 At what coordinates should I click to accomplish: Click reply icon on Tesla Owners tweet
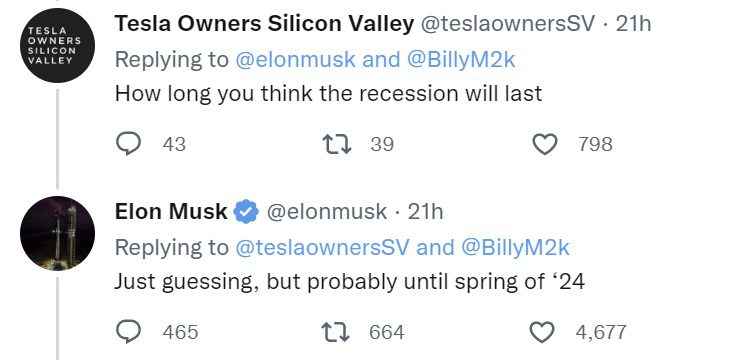click(128, 144)
